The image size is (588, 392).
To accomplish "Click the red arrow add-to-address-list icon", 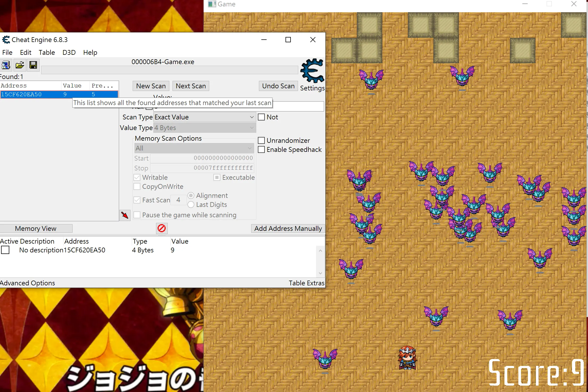I will tap(125, 215).
